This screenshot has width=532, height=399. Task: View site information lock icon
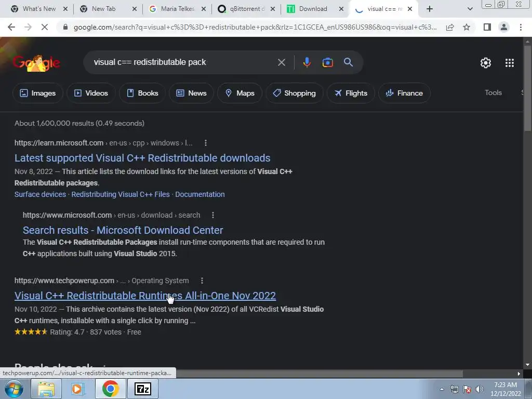point(65,27)
